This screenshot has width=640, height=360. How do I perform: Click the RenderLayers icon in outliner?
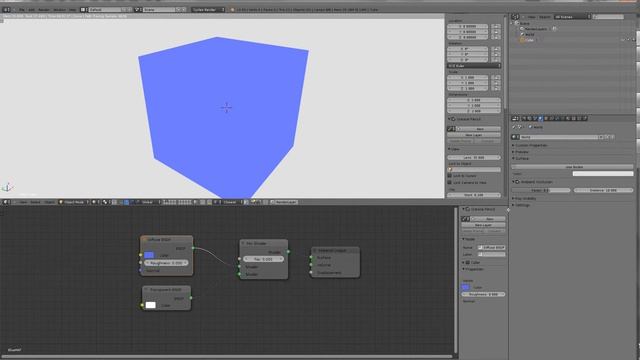(522, 29)
